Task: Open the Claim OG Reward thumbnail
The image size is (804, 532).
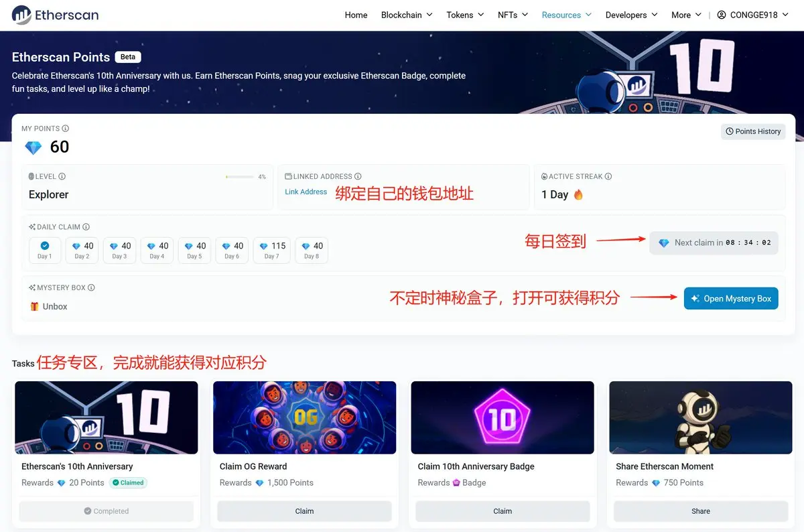Action: coord(304,417)
